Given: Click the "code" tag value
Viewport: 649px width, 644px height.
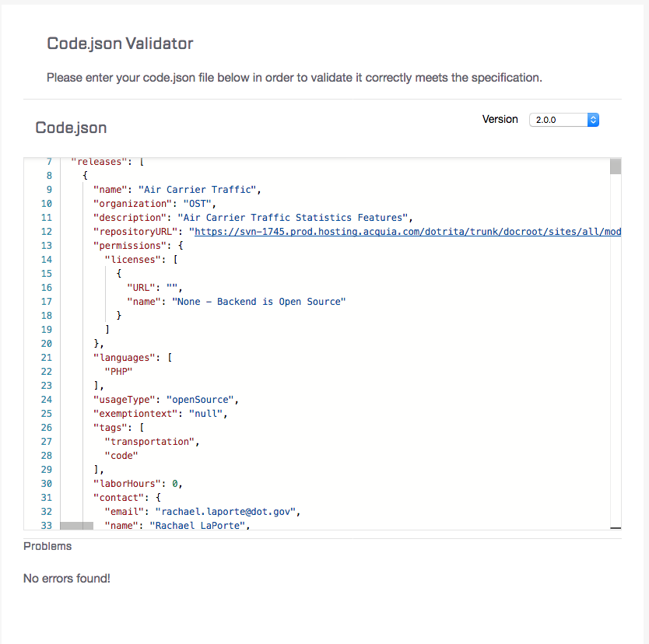Looking at the screenshot, I should point(121,456).
